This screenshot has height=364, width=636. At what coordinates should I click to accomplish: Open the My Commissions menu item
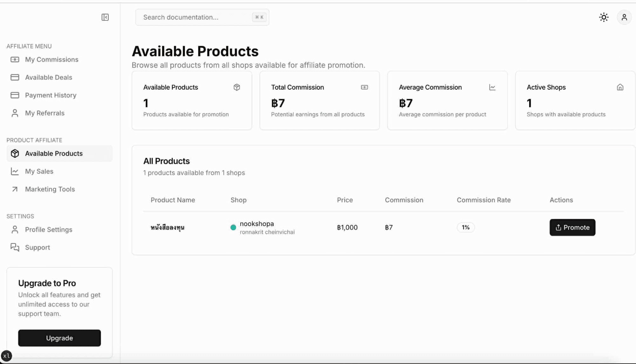(52, 59)
